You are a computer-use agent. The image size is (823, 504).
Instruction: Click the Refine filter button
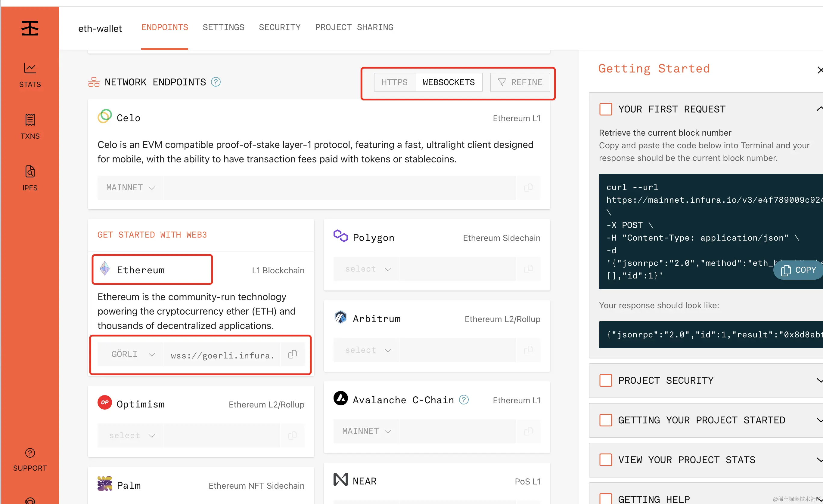coord(520,82)
